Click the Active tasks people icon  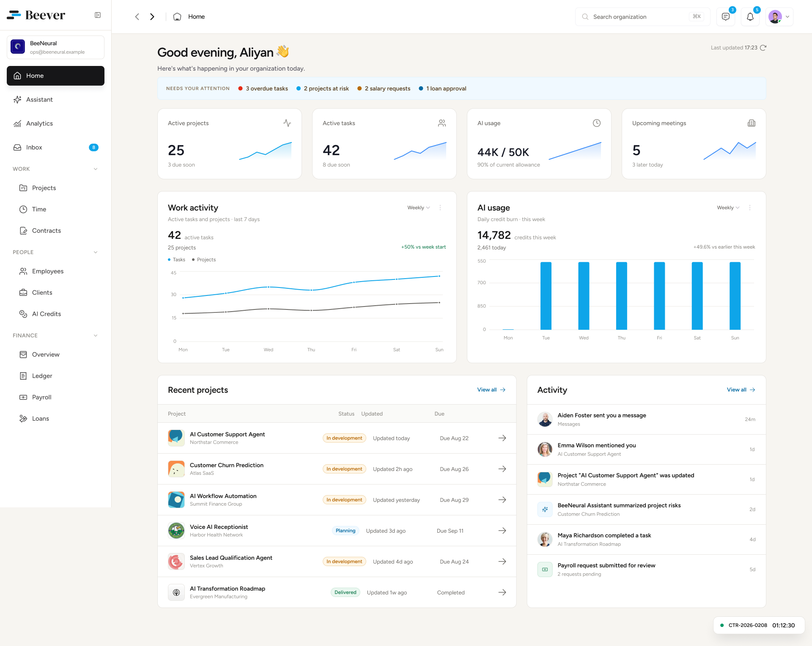click(x=442, y=123)
